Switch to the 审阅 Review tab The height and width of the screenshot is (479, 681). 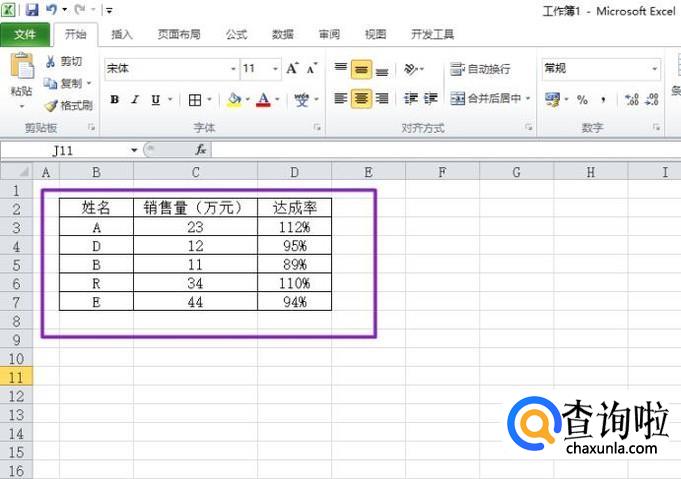[x=329, y=34]
